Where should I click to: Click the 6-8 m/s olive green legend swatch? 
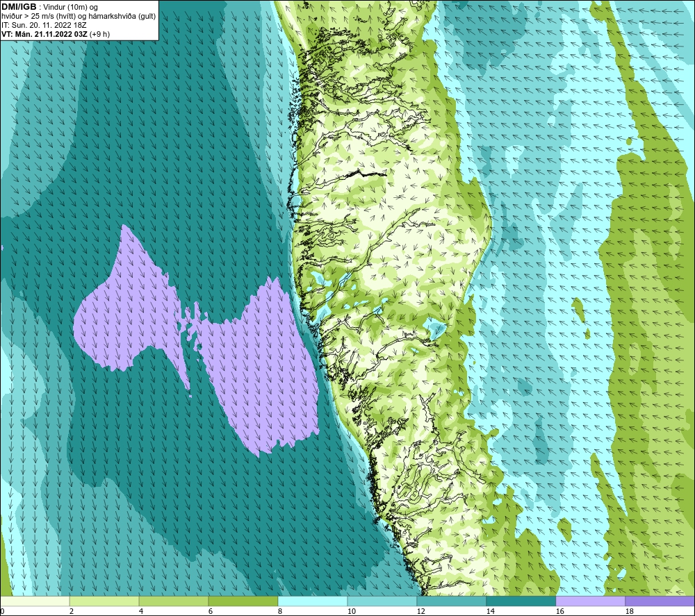(x=243, y=601)
